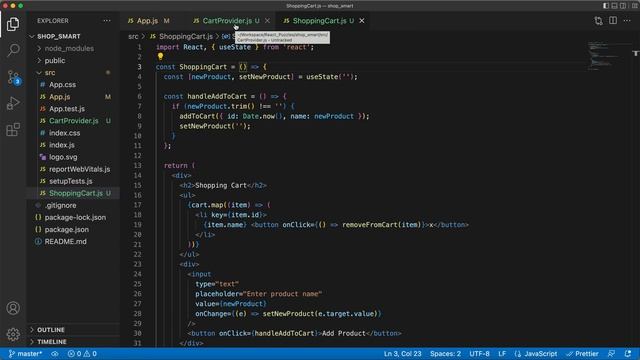Open the Extensions view
The width and height of the screenshot is (640, 360).
[x=13, y=129]
